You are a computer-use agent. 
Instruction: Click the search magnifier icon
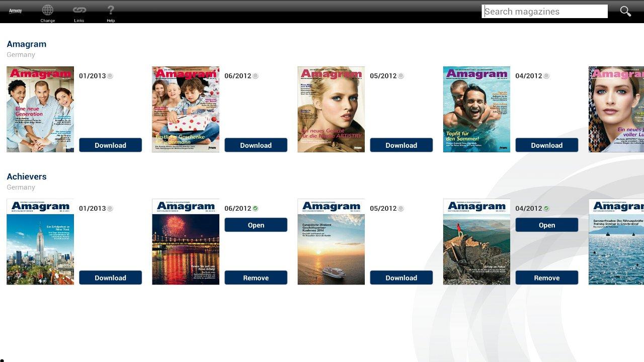(625, 11)
